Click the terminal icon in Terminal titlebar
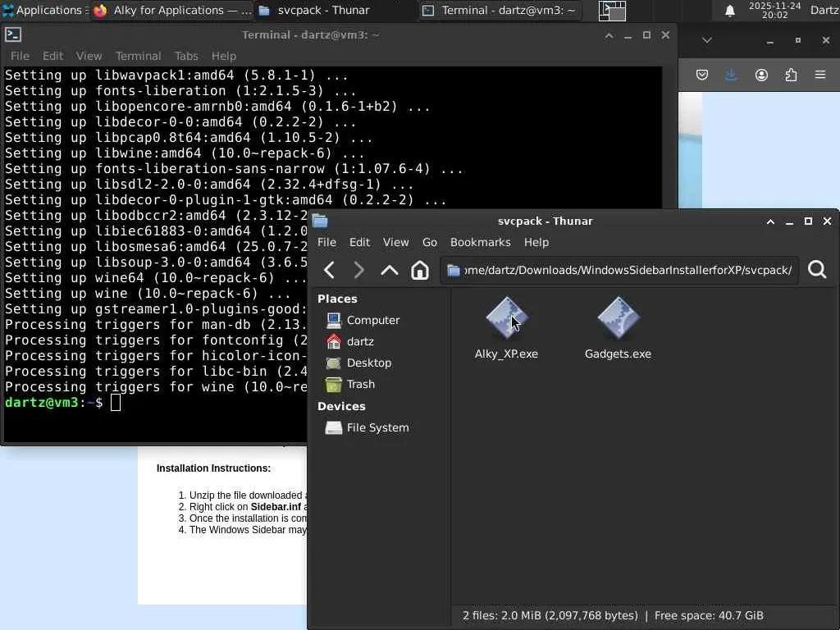 (x=13, y=34)
